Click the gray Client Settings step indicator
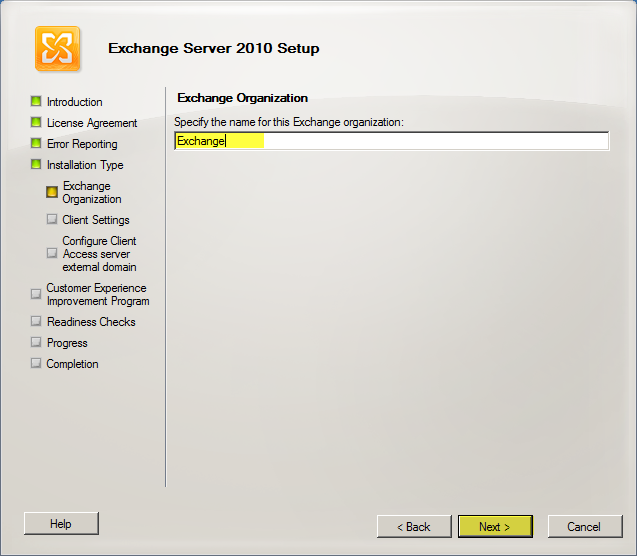 click(x=52, y=219)
